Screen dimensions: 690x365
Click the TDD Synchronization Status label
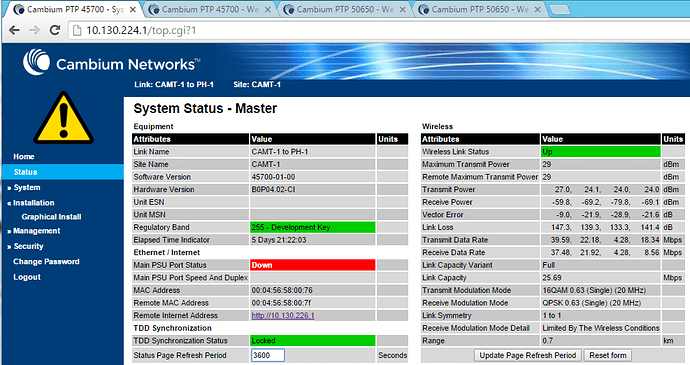tap(180, 341)
